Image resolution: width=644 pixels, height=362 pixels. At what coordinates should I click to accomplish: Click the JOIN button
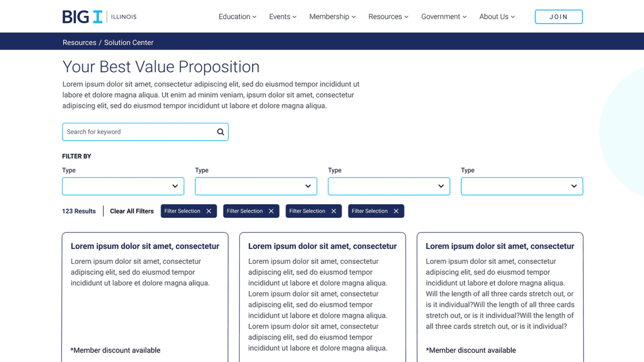pos(558,17)
